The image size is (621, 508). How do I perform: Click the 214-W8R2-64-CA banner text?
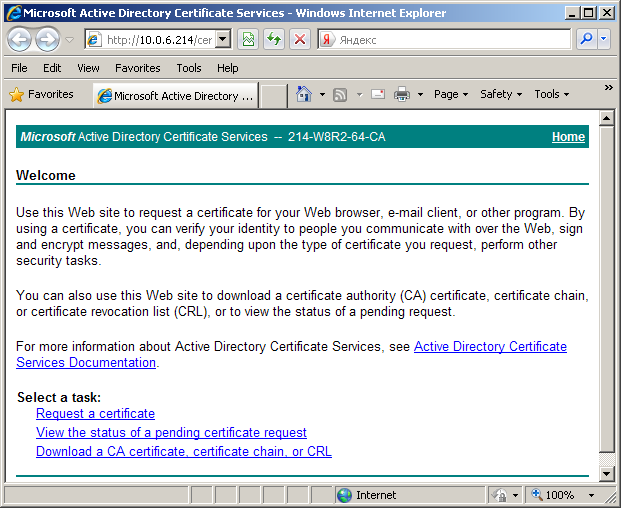pos(336,137)
